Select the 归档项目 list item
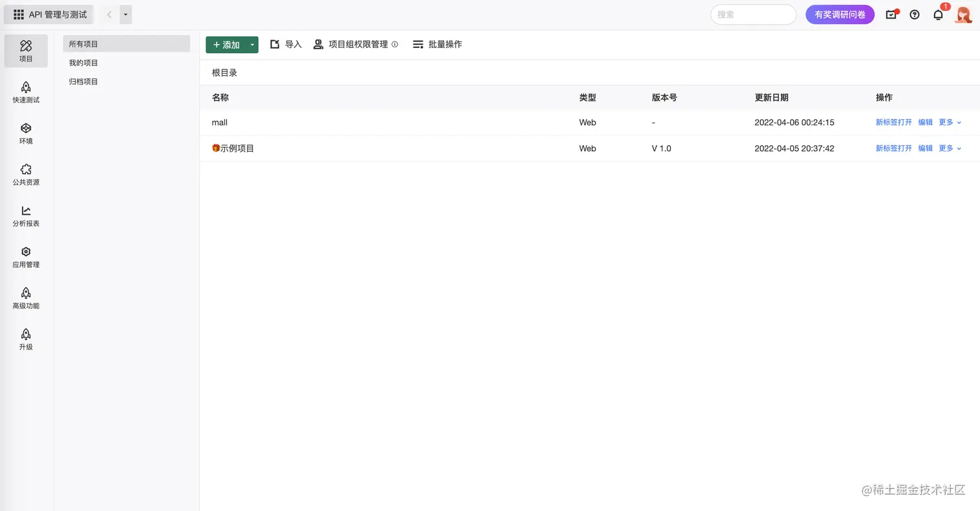 tap(126, 82)
